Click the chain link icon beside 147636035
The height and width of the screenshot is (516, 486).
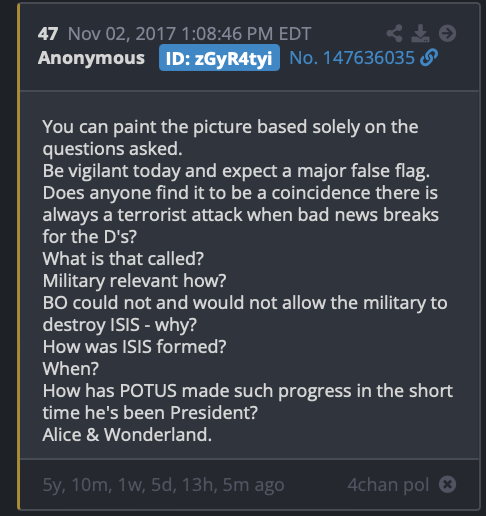tap(429, 58)
